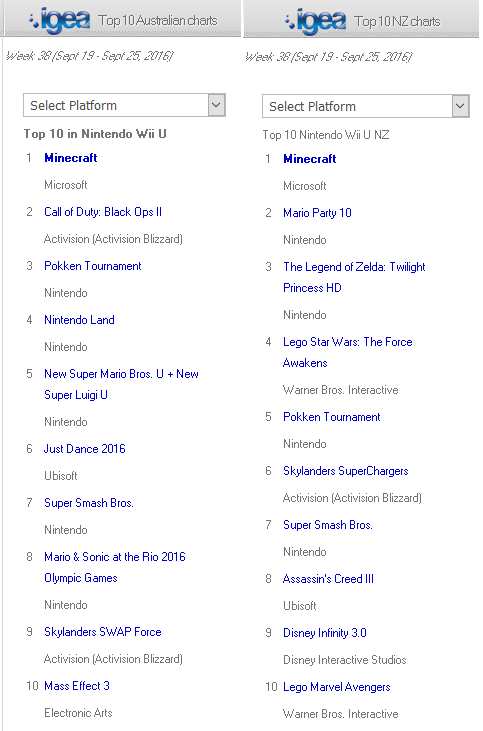Open Lego Star Wars: The Force Awakens link

[x=347, y=352]
